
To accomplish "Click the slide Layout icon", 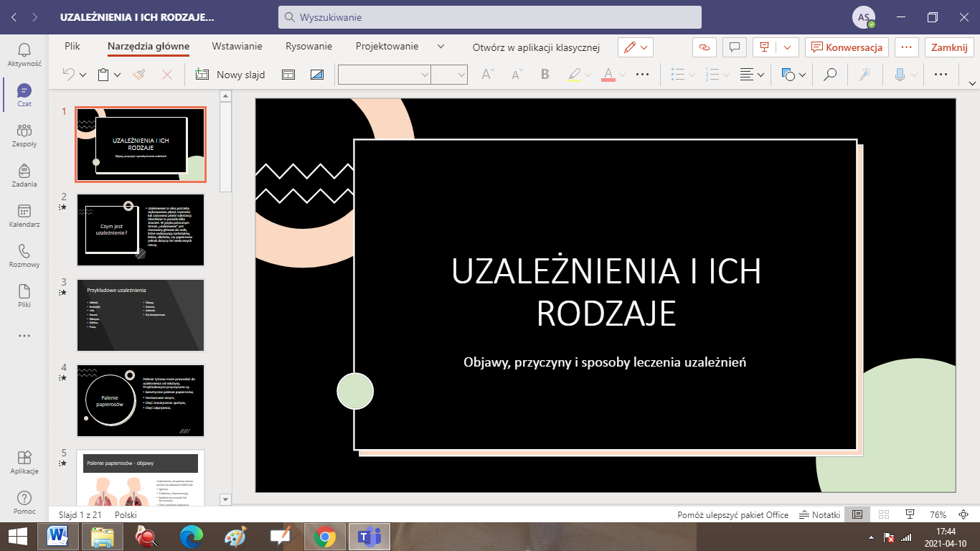I will click(x=288, y=75).
